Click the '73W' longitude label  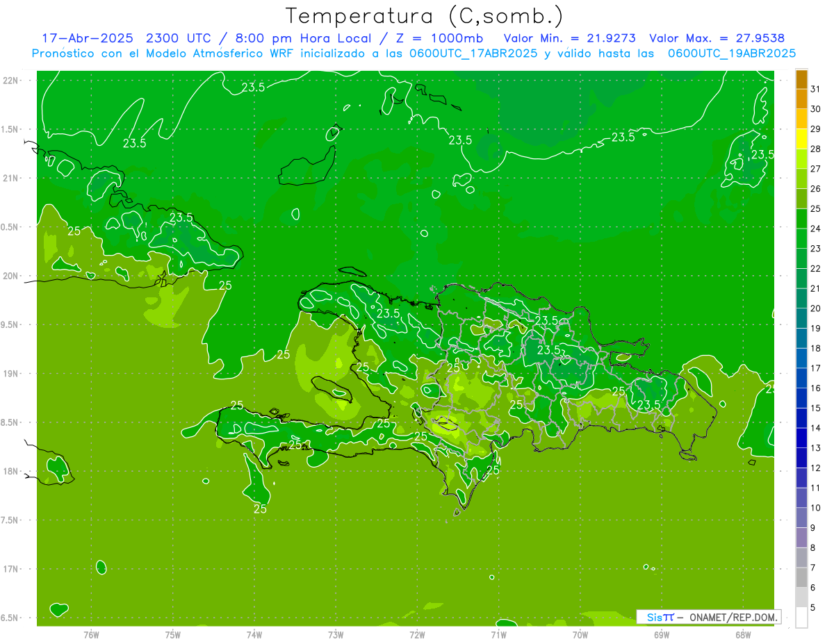pos(336,634)
